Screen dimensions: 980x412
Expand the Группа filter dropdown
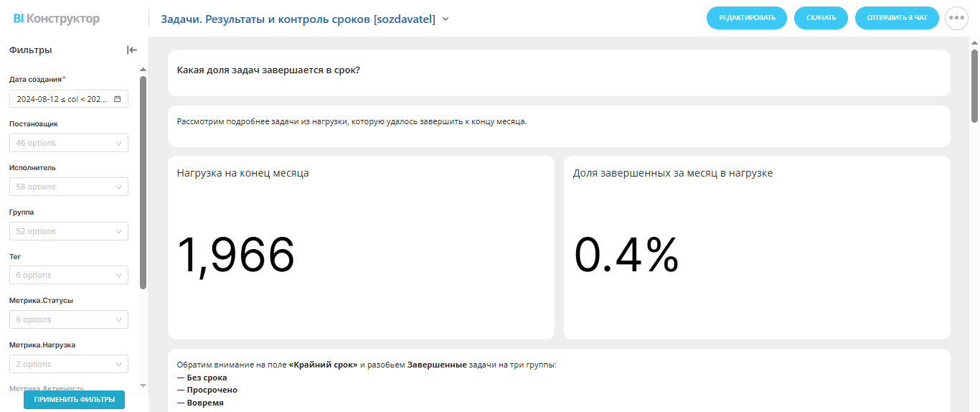[69, 231]
